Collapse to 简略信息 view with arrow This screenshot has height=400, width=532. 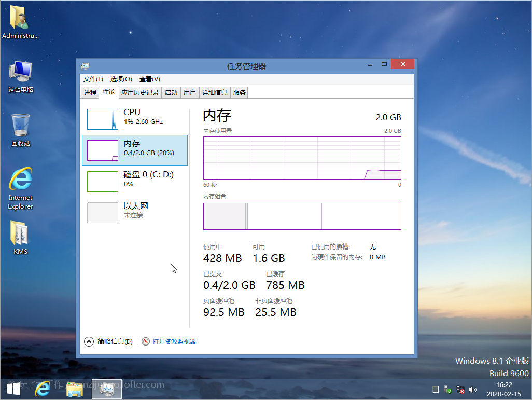tap(89, 341)
